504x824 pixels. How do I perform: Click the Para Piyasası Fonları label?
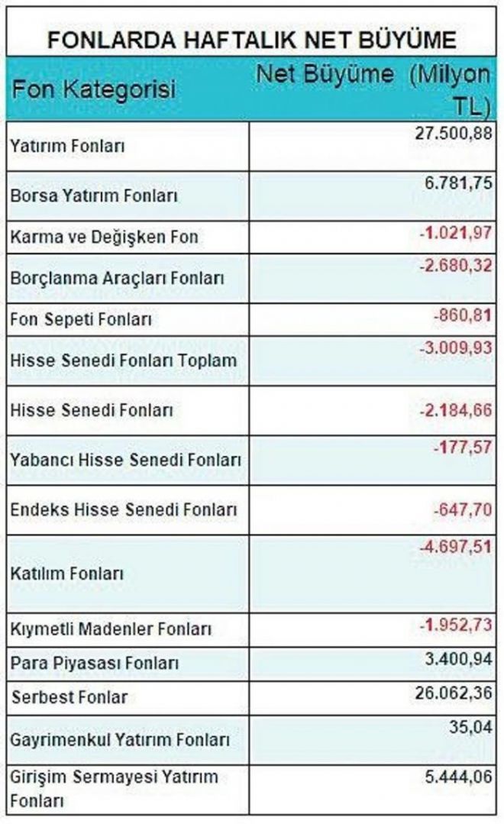(95, 664)
